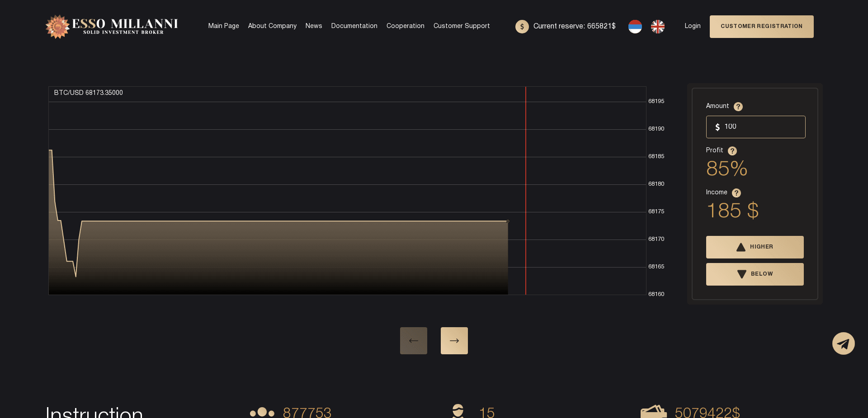Navigate to Documentation
868x418 pixels.
[354, 26]
